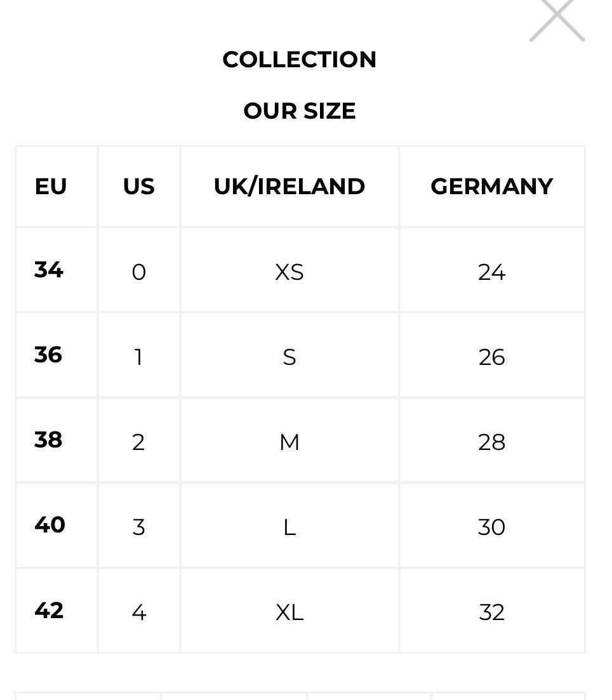Click Germany size 32 cell
This screenshot has height=700, width=612.
point(492,611)
